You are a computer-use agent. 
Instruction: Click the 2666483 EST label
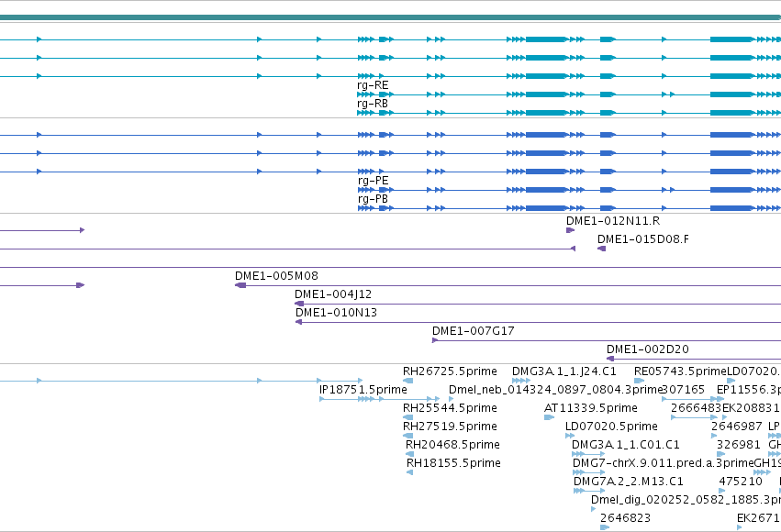(696, 408)
